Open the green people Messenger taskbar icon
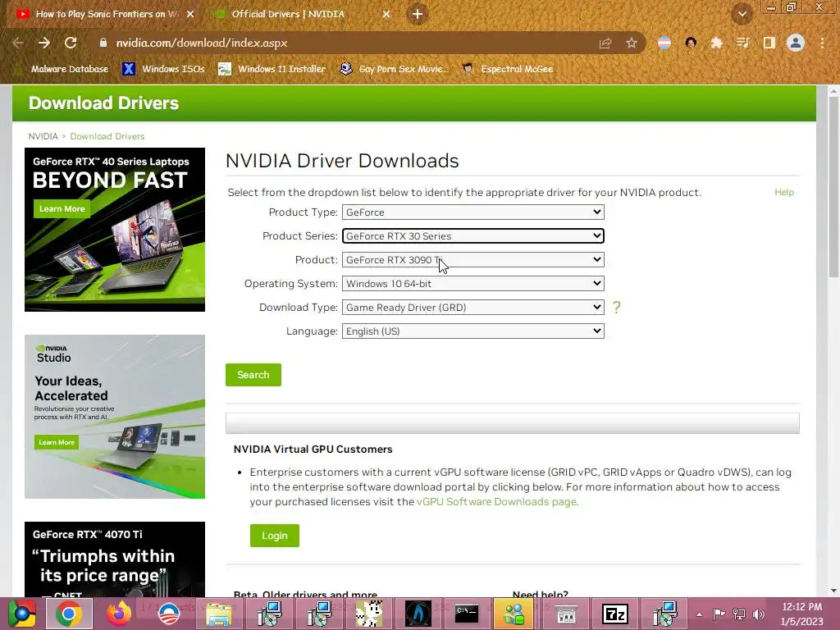This screenshot has height=630, width=840. (515, 614)
